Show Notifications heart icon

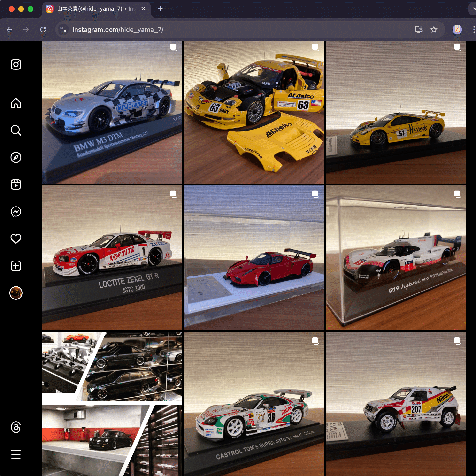pyautogui.click(x=16, y=238)
